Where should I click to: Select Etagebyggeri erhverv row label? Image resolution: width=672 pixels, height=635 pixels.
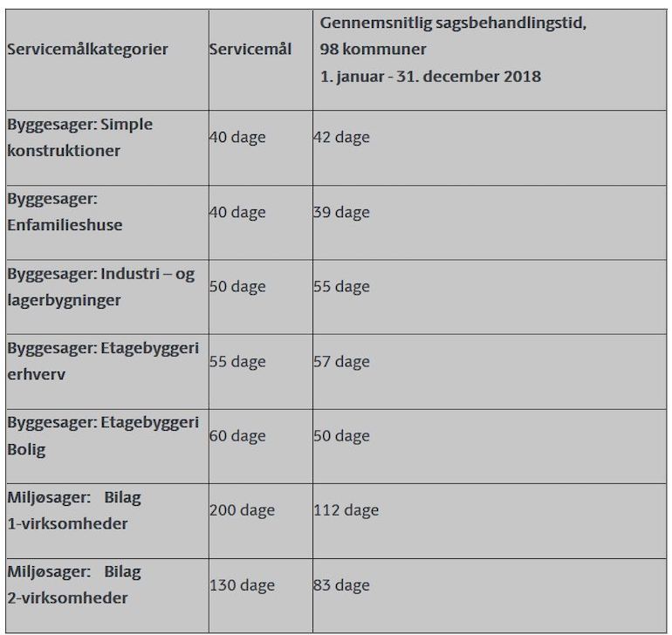103,361
